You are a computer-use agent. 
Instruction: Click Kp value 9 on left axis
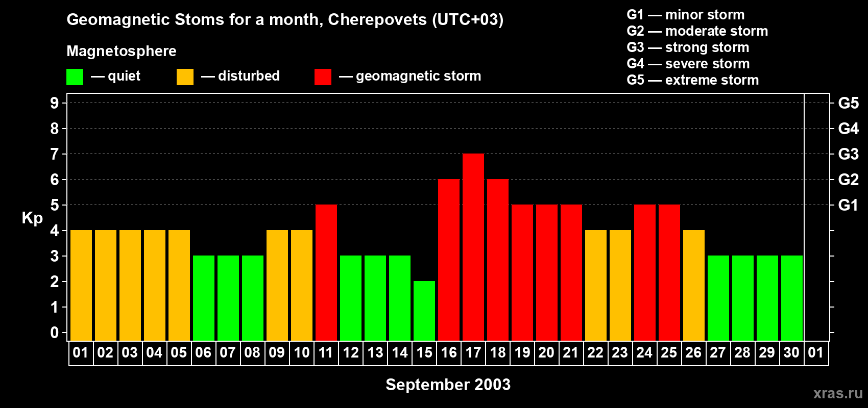[55, 103]
